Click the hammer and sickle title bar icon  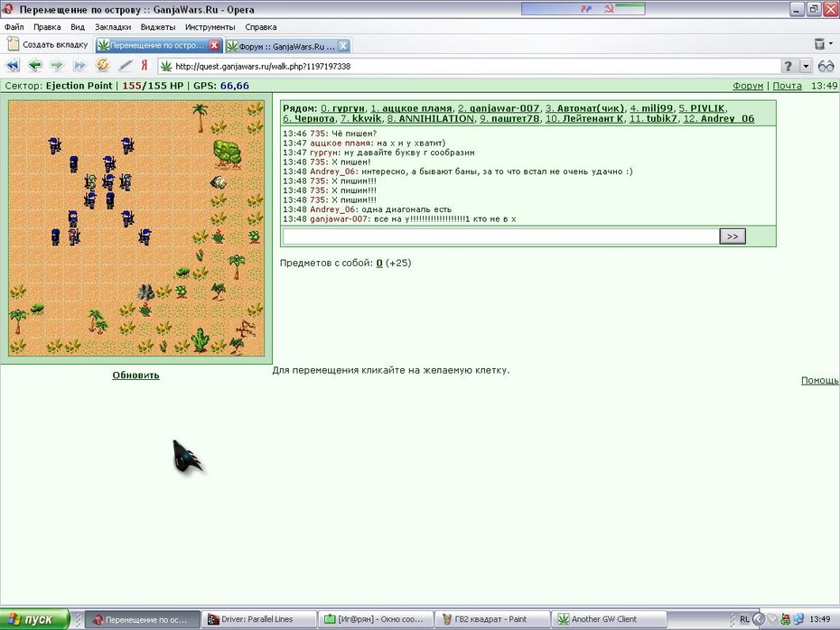tap(609, 8)
